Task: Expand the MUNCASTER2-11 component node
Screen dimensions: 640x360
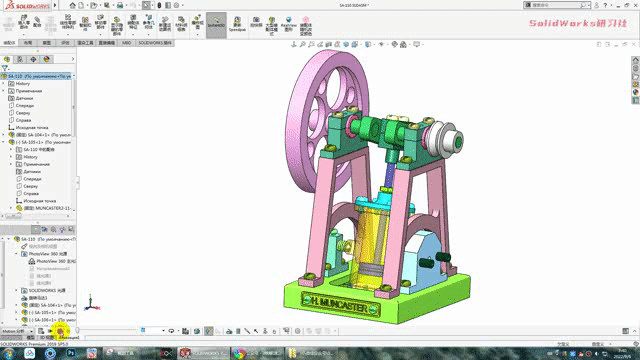Action: (11, 208)
